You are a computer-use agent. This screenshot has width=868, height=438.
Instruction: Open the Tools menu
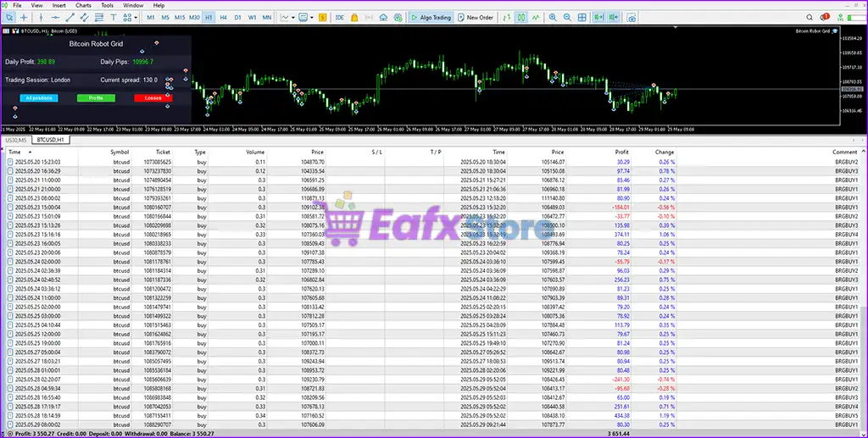click(x=108, y=5)
